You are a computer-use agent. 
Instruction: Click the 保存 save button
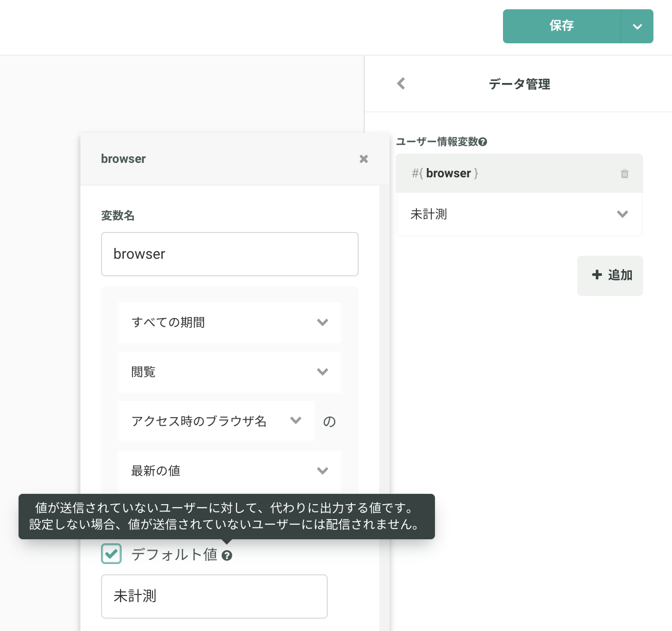coord(562,26)
